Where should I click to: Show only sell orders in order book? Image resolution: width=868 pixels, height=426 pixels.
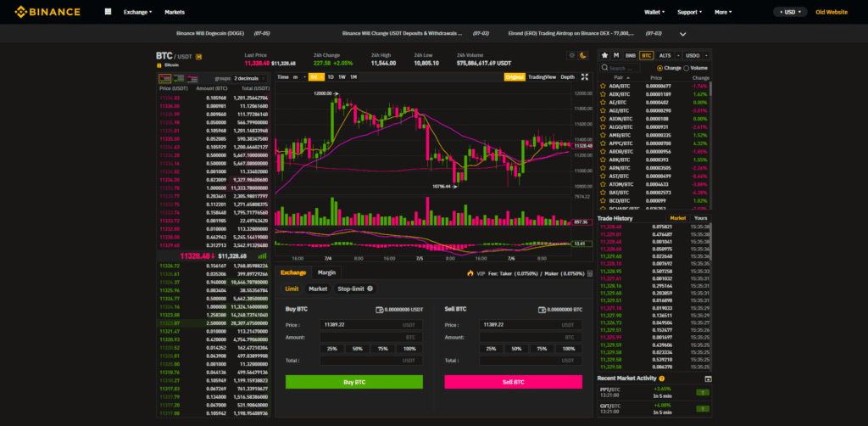pyautogui.click(x=193, y=77)
